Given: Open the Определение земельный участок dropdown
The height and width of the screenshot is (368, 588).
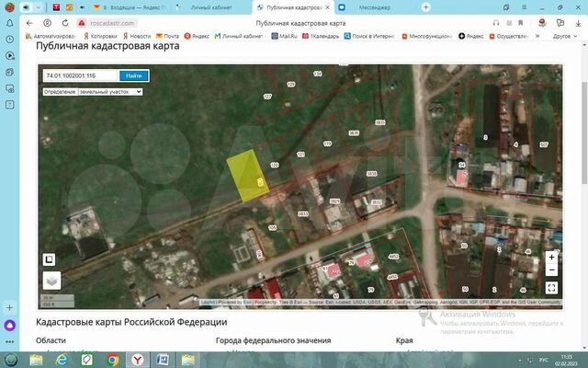Looking at the screenshot, I should click(92, 92).
